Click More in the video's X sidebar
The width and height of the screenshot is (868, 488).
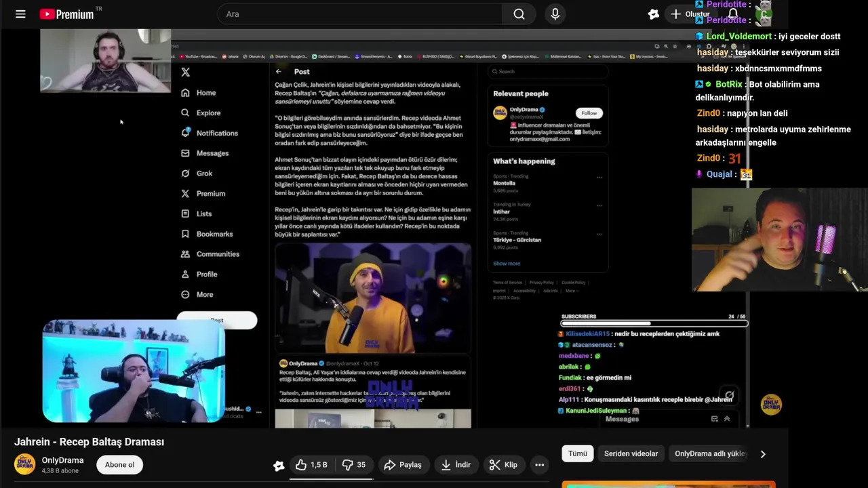pos(197,295)
